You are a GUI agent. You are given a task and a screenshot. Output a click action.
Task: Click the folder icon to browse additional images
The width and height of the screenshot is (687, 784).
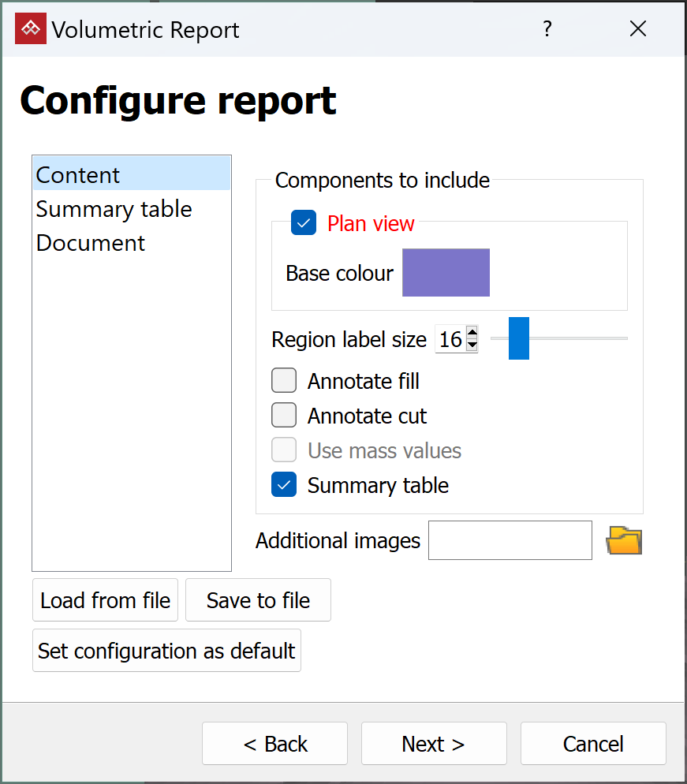click(623, 541)
